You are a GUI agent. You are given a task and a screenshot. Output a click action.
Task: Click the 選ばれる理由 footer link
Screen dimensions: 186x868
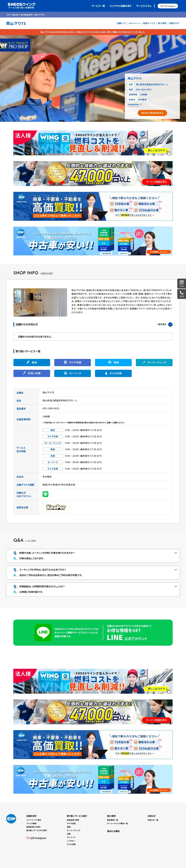(x=113, y=831)
